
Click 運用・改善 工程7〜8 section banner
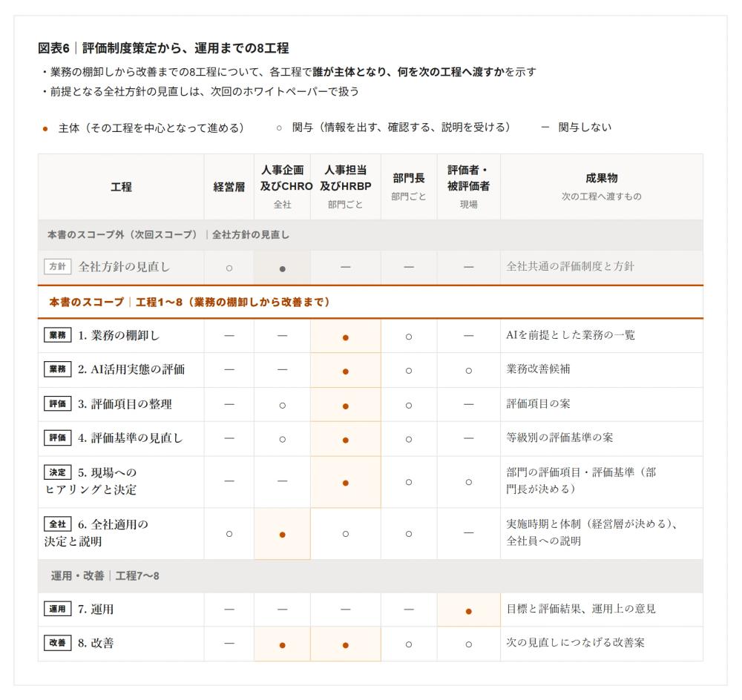tap(370, 575)
